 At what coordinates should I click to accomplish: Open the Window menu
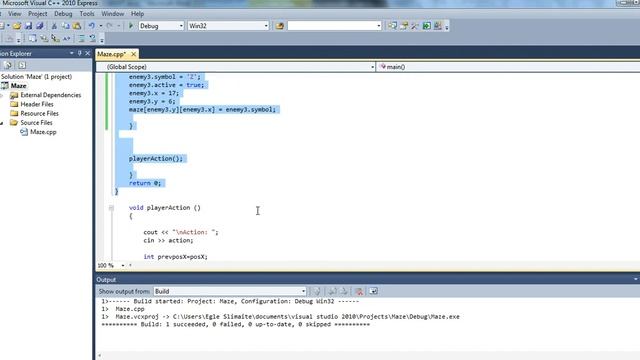point(113,13)
